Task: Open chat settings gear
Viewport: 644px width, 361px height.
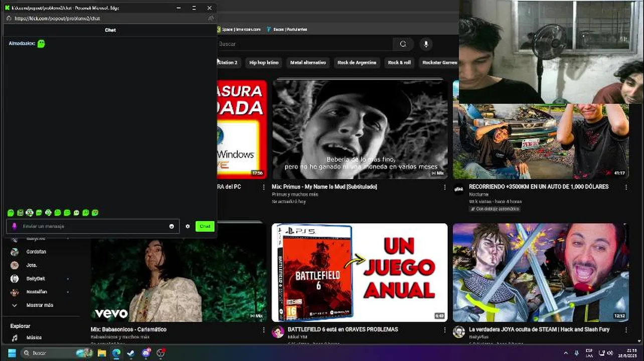Action: pos(188,226)
